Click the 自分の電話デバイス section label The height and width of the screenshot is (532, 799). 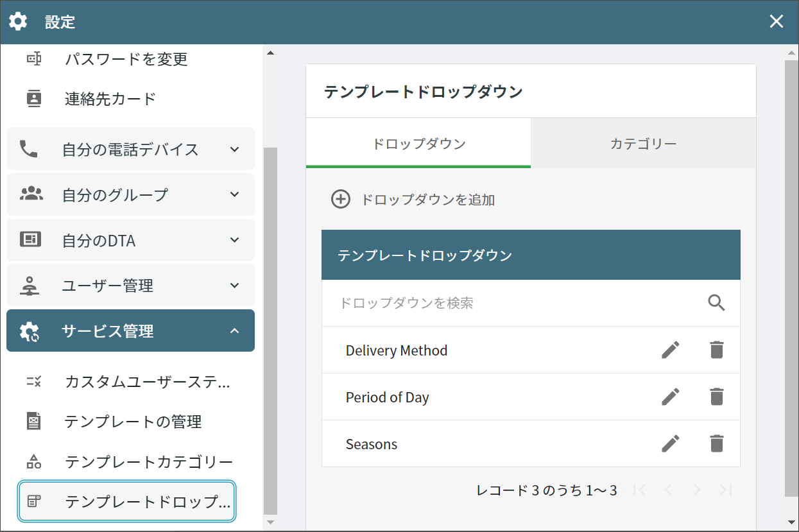coord(130,150)
